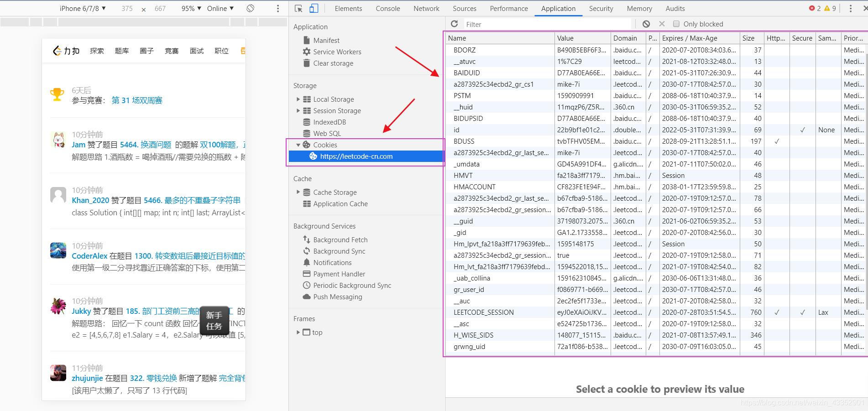This screenshot has height=411, width=868.
Task: Click the red error count indicator
Action: pos(815,8)
